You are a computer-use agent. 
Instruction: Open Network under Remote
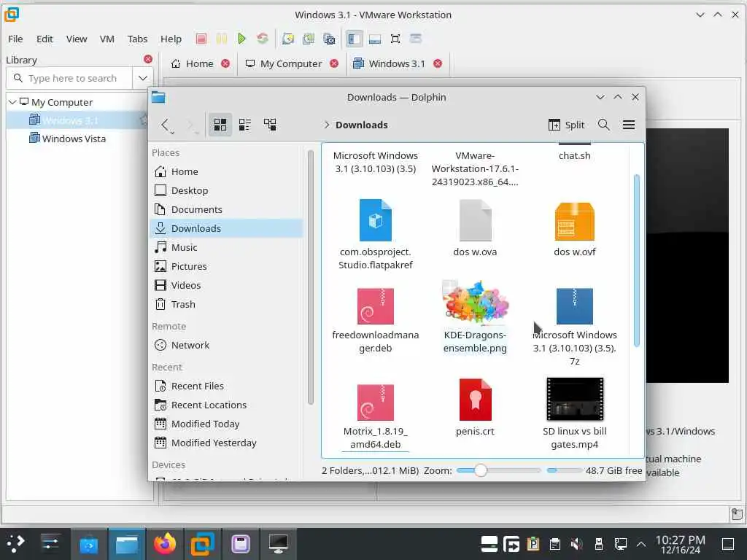click(x=226, y=345)
